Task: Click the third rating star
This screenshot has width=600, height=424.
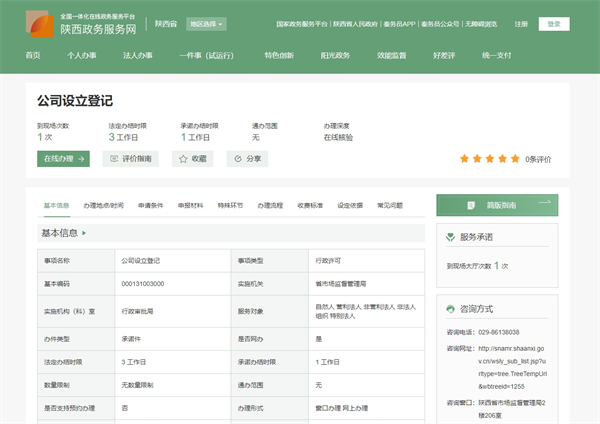Action: 490,159
